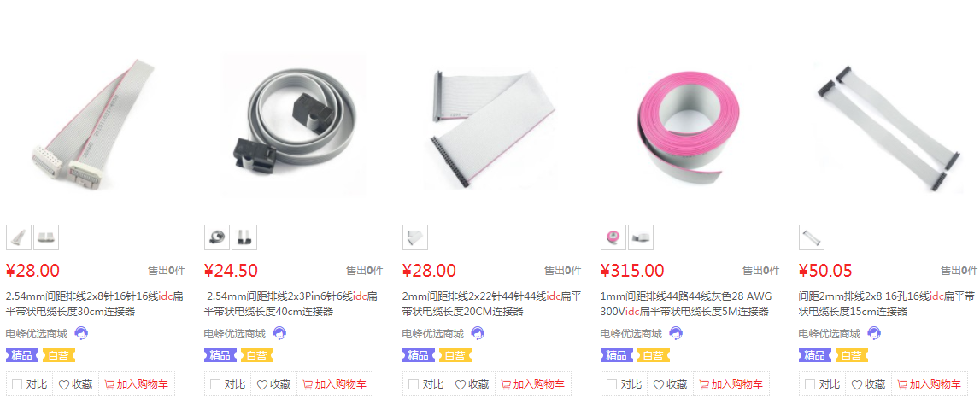Select the coiled cable thumbnail under second product
The width and height of the screenshot is (980, 398).
[x=217, y=237]
